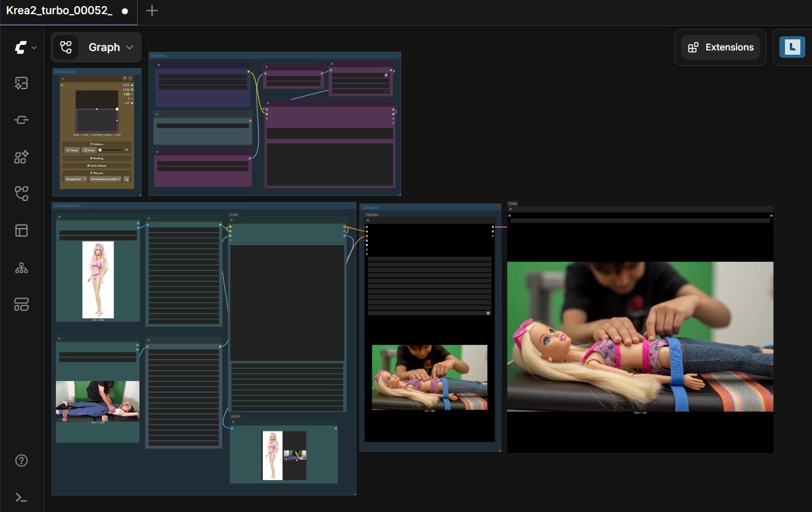Select the Conditioning group title
Image resolution: width=812 pixels, height=512 pixels.
point(67,205)
